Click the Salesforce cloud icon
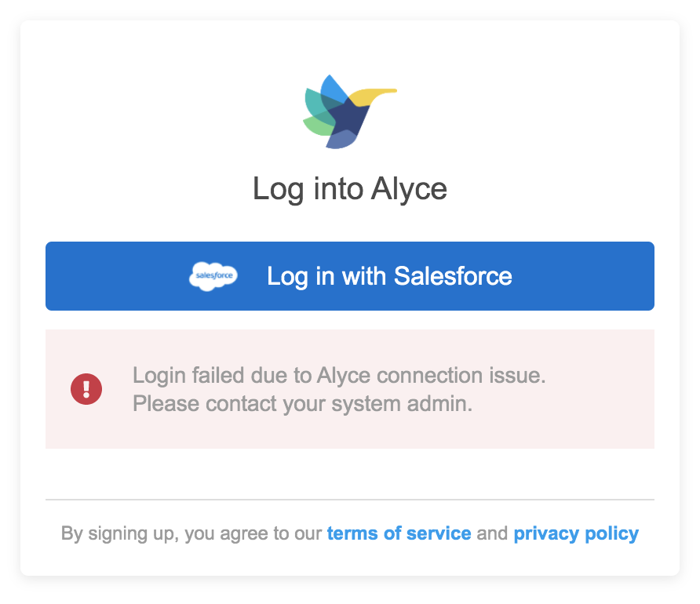The image size is (700, 604). (213, 276)
